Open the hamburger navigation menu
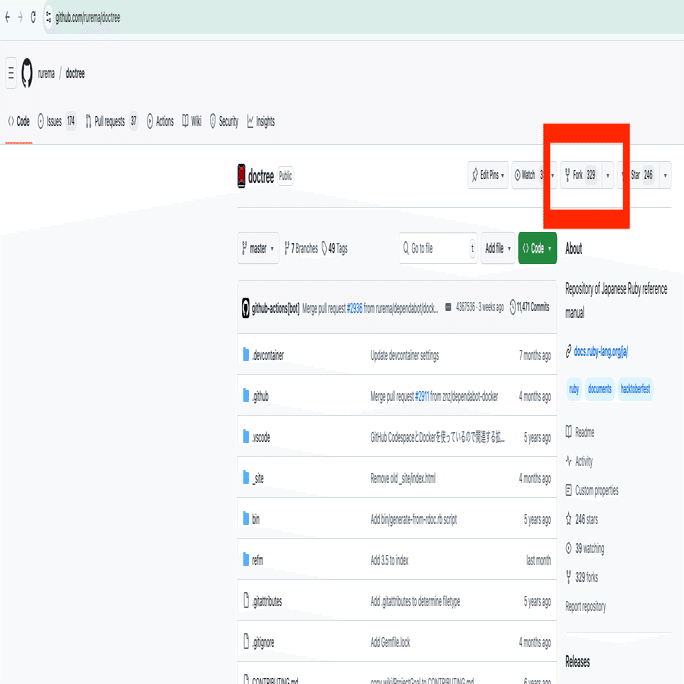This screenshot has height=684, width=684. (11, 73)
